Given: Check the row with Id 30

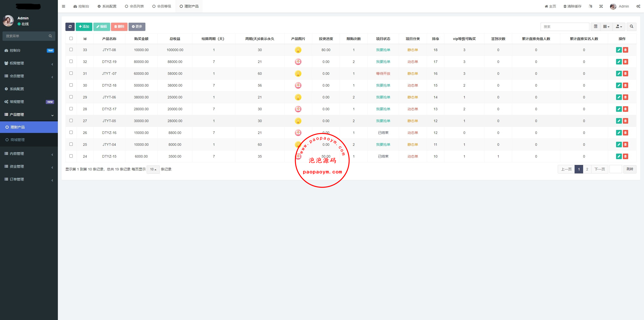Looking at the screenshot, I should 71,85.
